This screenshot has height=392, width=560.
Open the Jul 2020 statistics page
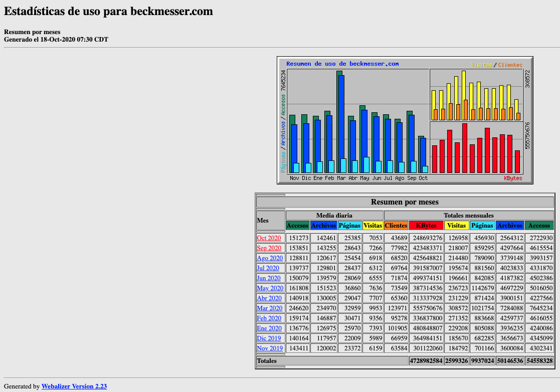(268, 268)
